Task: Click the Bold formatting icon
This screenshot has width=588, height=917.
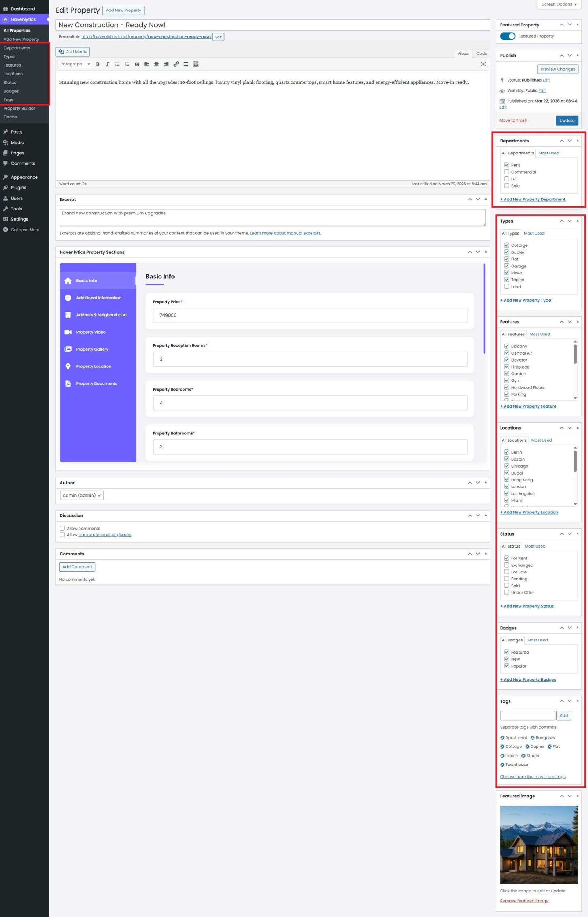Action: pos(98,64)
